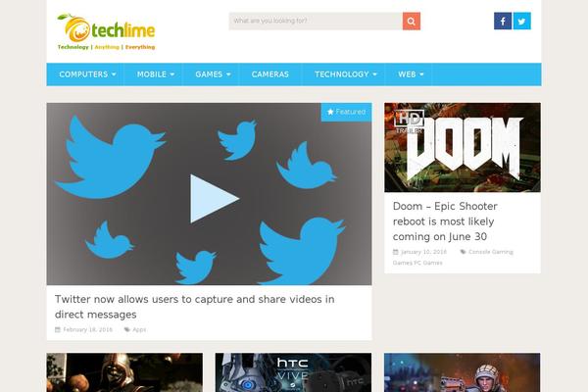Open the Doom Epic Shooter article title
Screen dimensions: 588x392
(445, 221)
